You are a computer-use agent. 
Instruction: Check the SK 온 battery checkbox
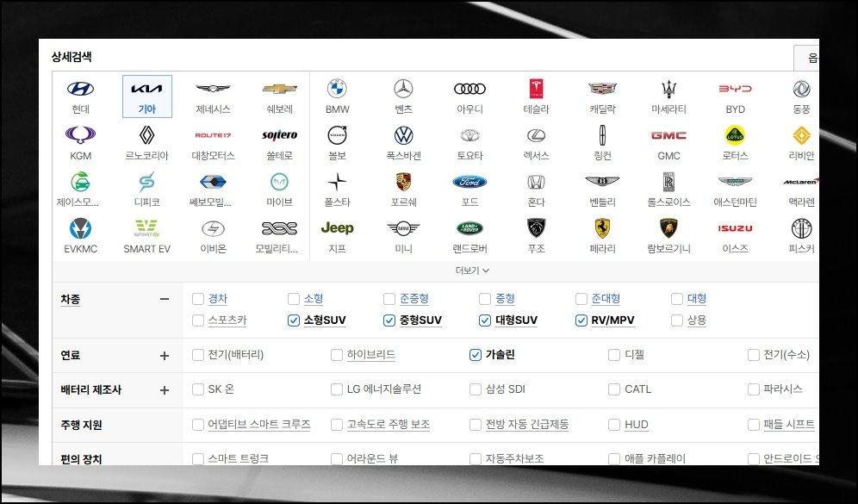(198, 389)
